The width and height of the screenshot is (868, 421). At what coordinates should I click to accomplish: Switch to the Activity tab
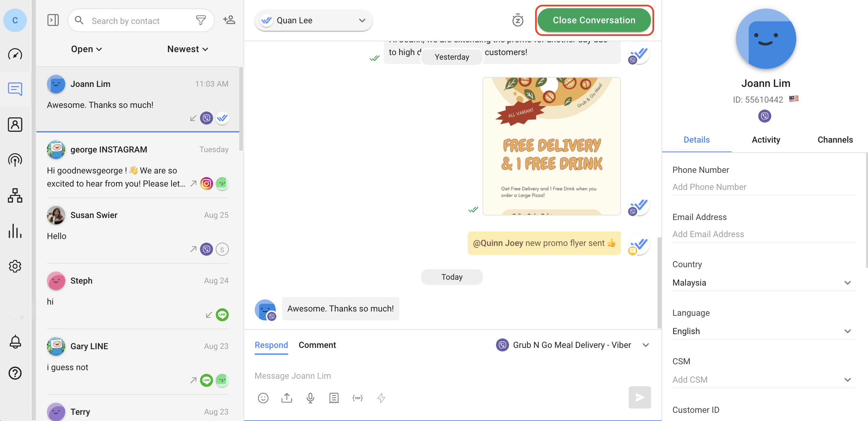coord(766,140)
